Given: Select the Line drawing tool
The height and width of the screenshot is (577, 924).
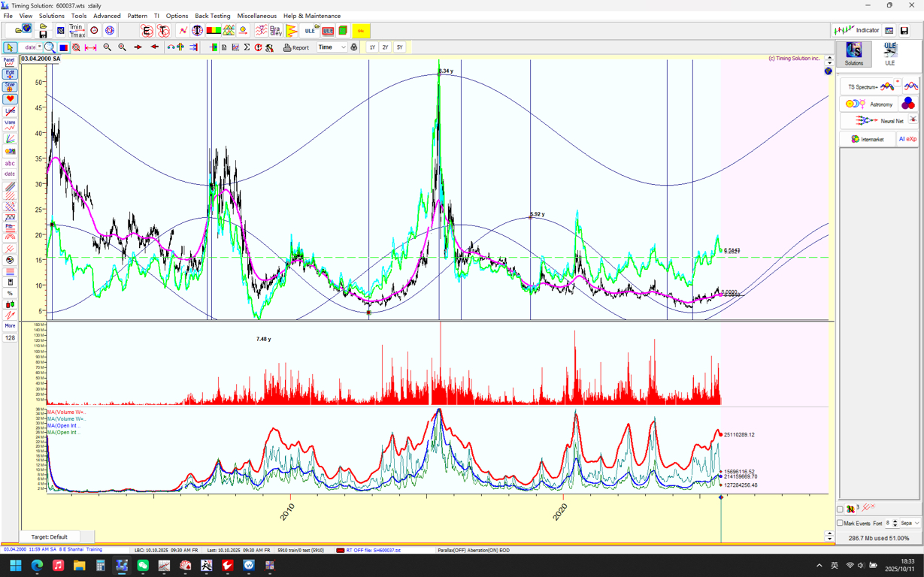Looking at the screenshot, I should point(10,111).
